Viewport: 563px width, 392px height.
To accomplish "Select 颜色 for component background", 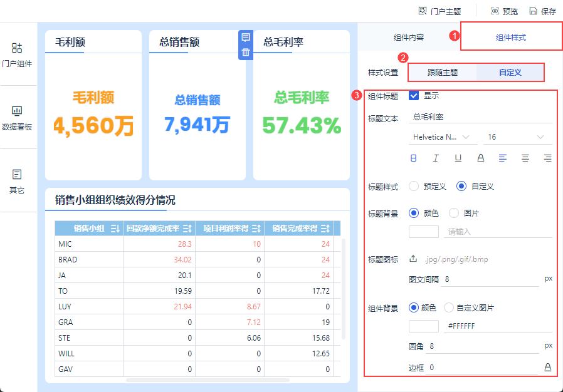I will [414, 307].
